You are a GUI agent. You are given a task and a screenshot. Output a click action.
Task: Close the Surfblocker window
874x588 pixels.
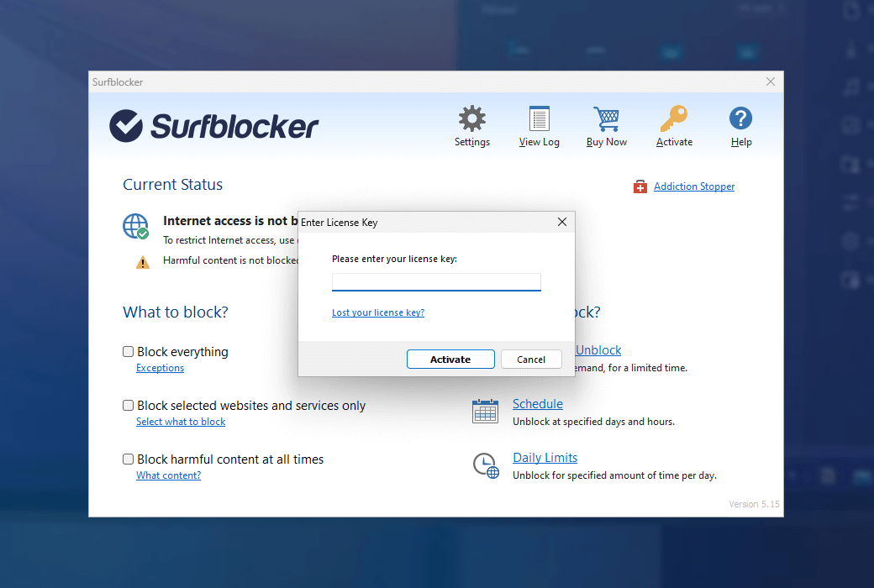point(771,82)
